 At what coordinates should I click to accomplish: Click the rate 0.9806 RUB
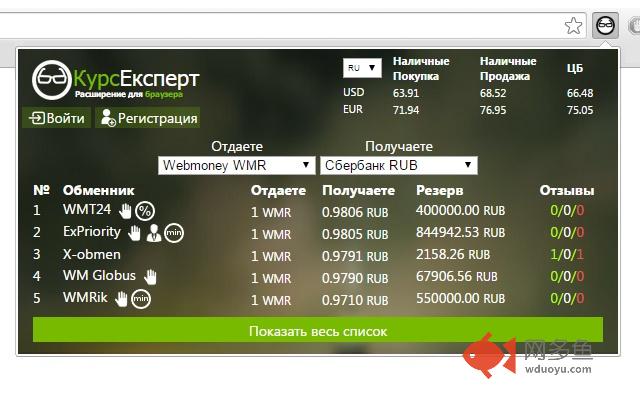tap(355, 212)
